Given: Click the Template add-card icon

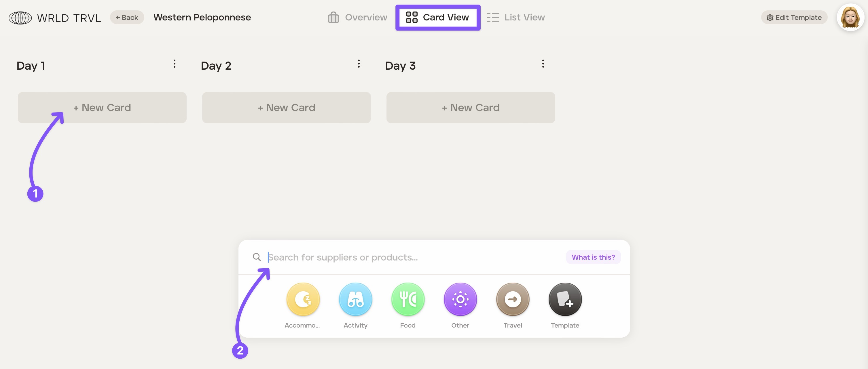Looking at the screenshot, I should coord(565,299).
